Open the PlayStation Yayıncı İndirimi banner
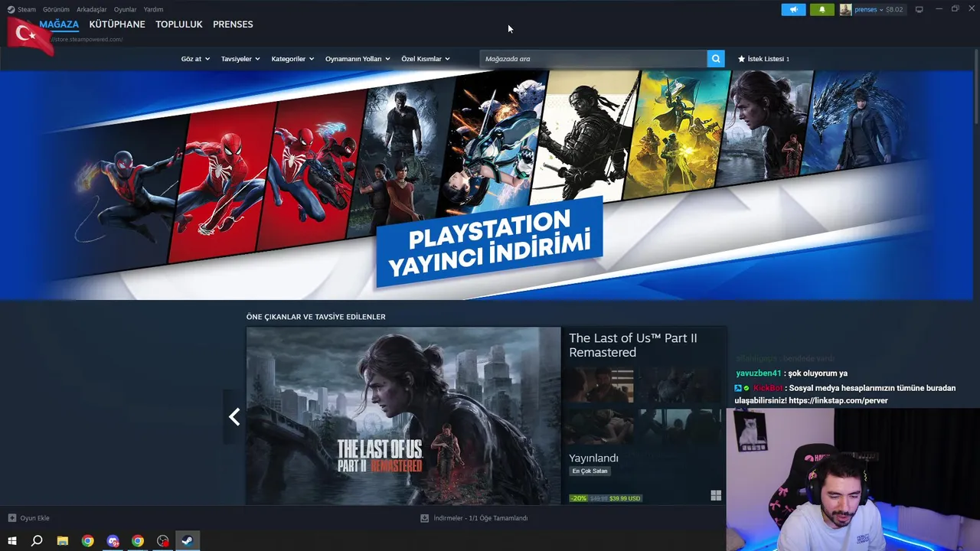Image resolution: width=980 pixels, height=551 pixels. coord(488,184)
